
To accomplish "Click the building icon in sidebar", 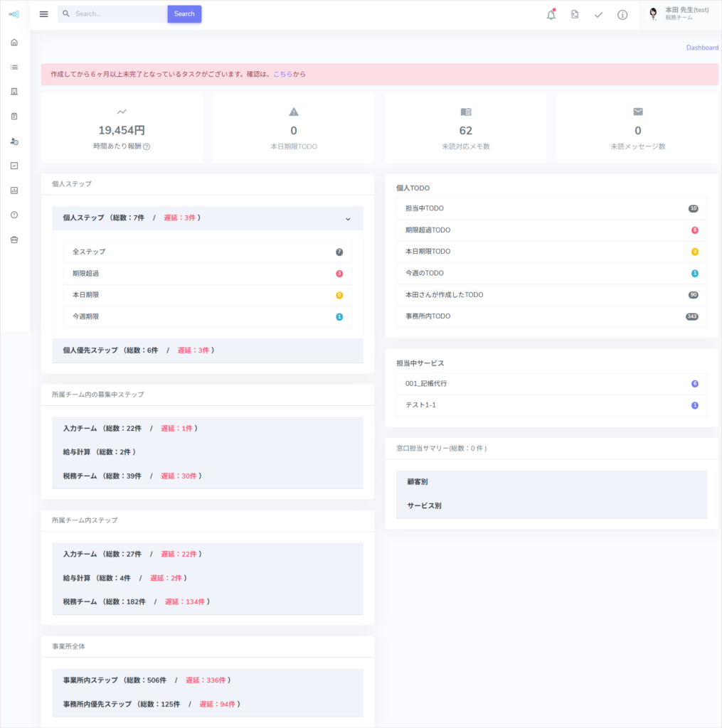I will click(14, 92).
